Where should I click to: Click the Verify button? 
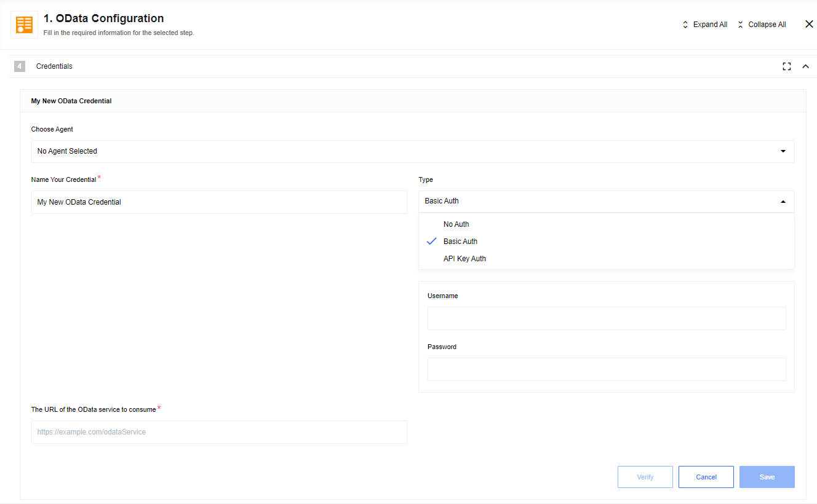tap(645, 476)
